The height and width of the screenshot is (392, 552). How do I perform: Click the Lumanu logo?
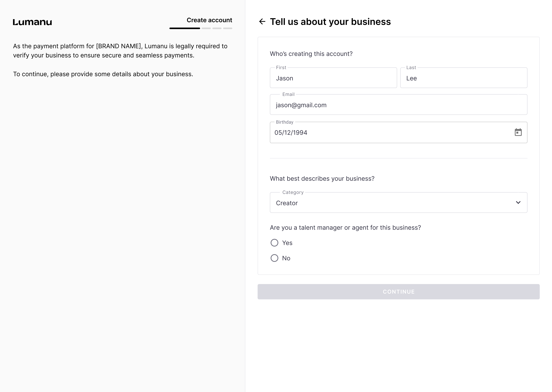click(32, 22)
